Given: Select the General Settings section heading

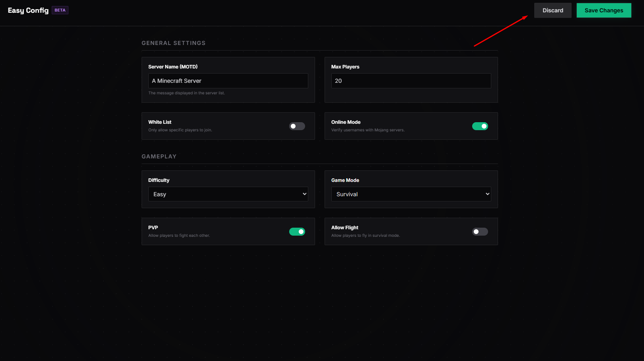Looking at the screenshot, I should click(173, 43).
